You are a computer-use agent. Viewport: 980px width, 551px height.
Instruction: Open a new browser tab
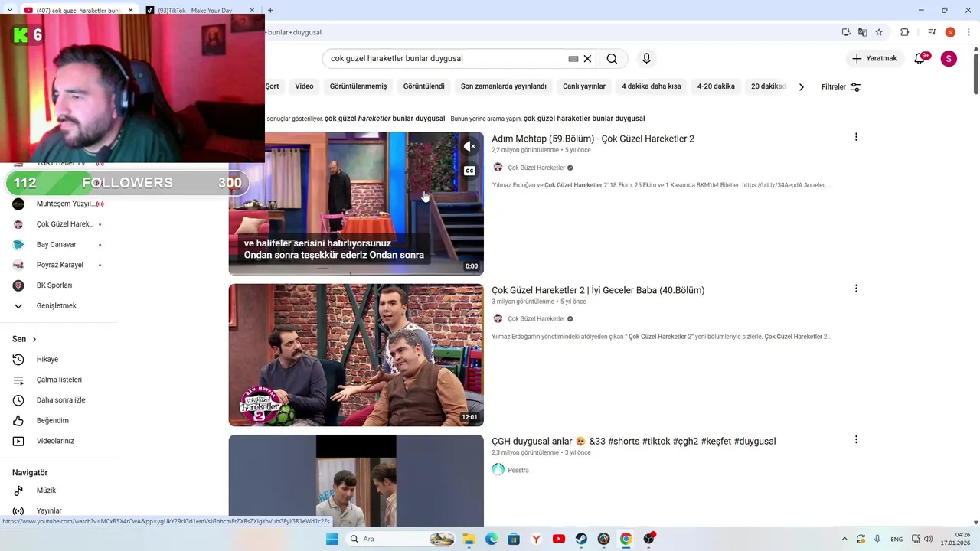(x=270, y=11)
